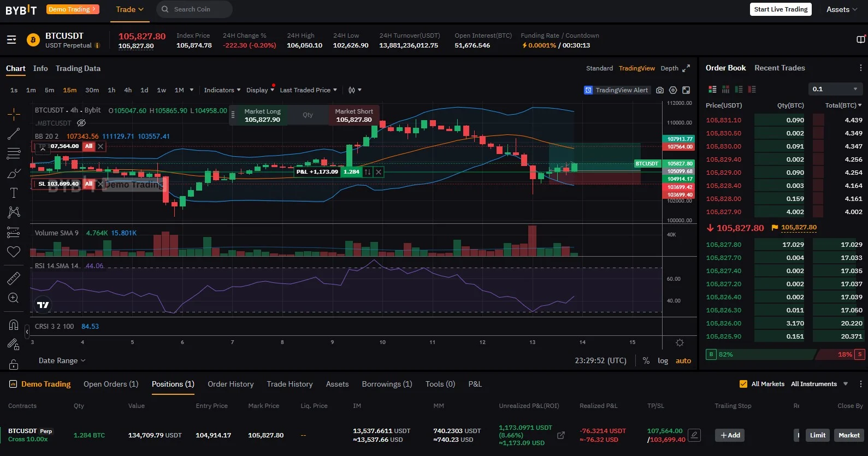Click the layout switch icon at top right

861,39
